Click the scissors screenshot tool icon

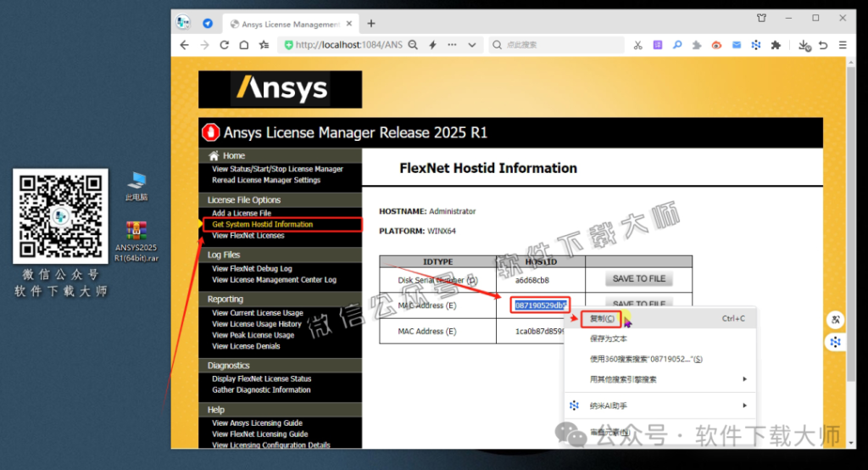tap(637, 45)
